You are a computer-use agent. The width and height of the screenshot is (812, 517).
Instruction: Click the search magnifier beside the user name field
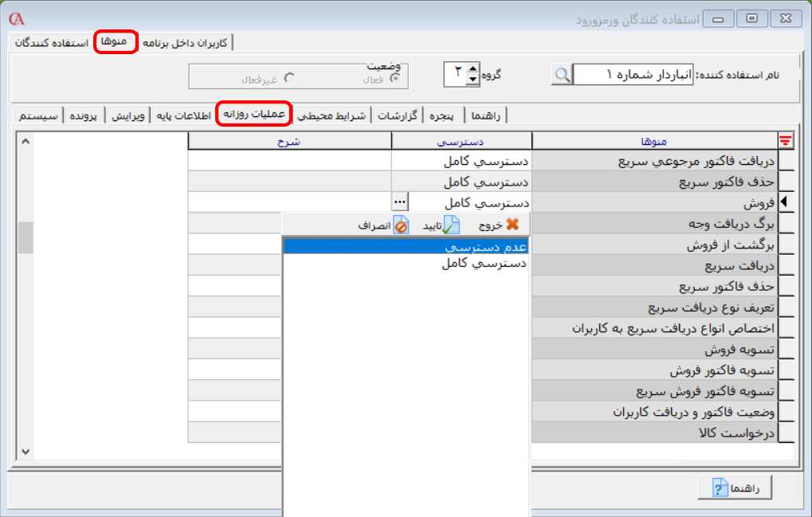pos(563,73)
